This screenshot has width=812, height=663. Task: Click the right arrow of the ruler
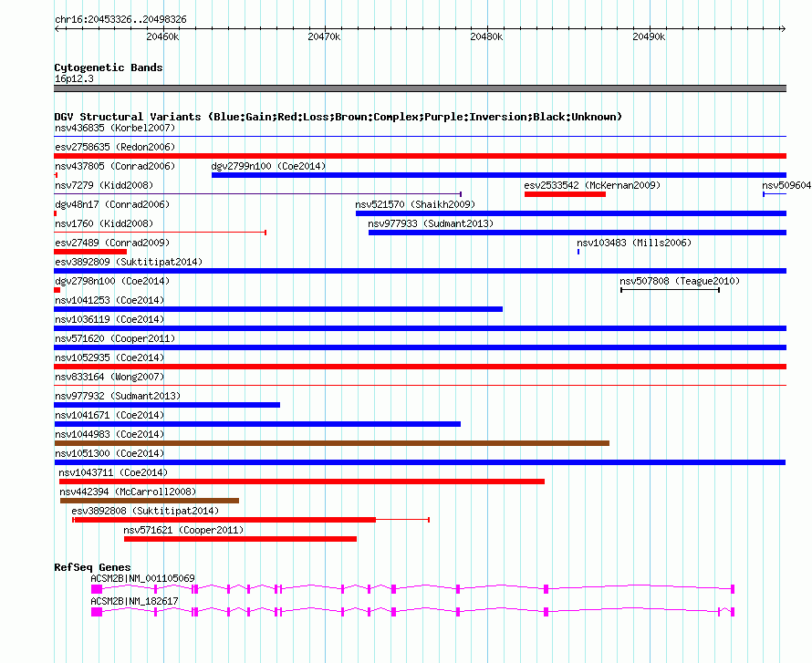click(x=783, y=29)
